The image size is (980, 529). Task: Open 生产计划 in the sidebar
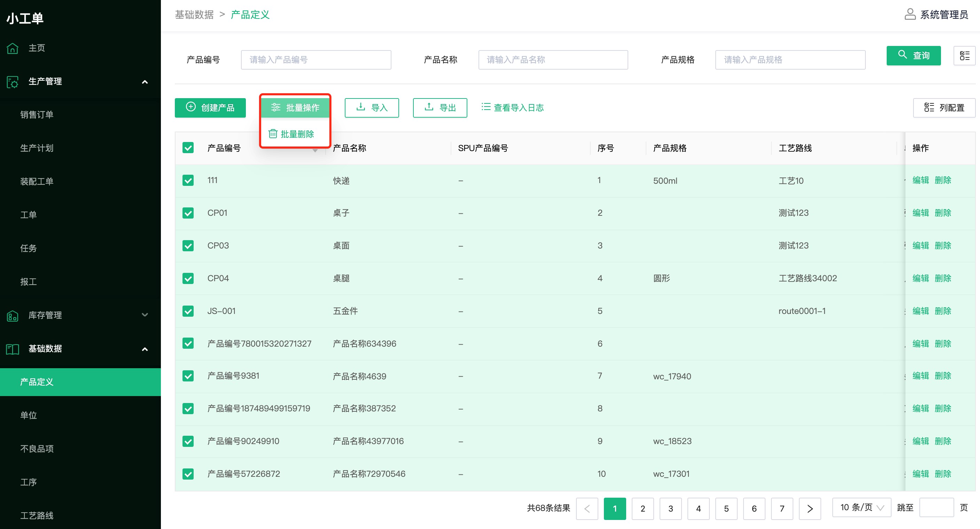click(37, 148)
